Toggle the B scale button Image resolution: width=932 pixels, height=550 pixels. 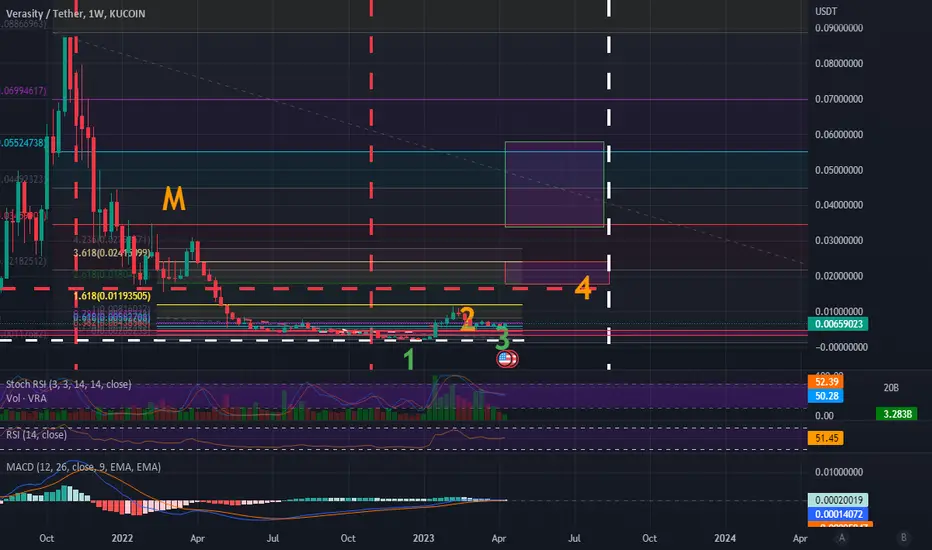tap(903, 538)
